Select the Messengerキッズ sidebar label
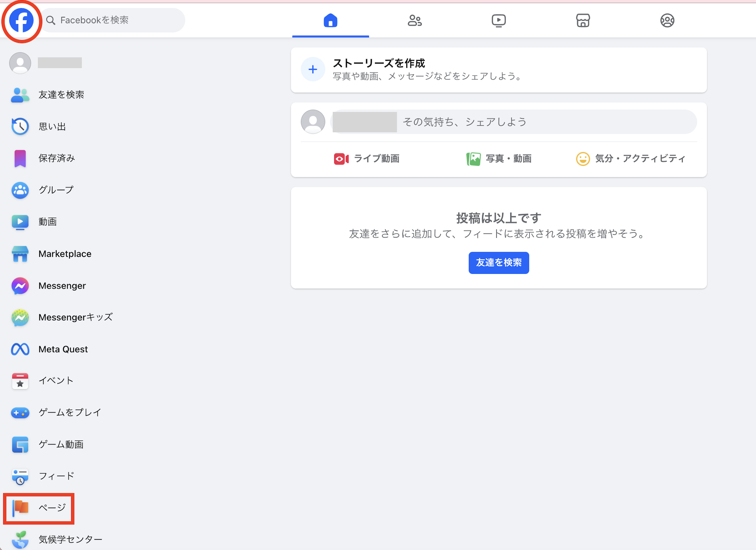Image resolution: width=756 pixels, height=550 pixels. 76,318
